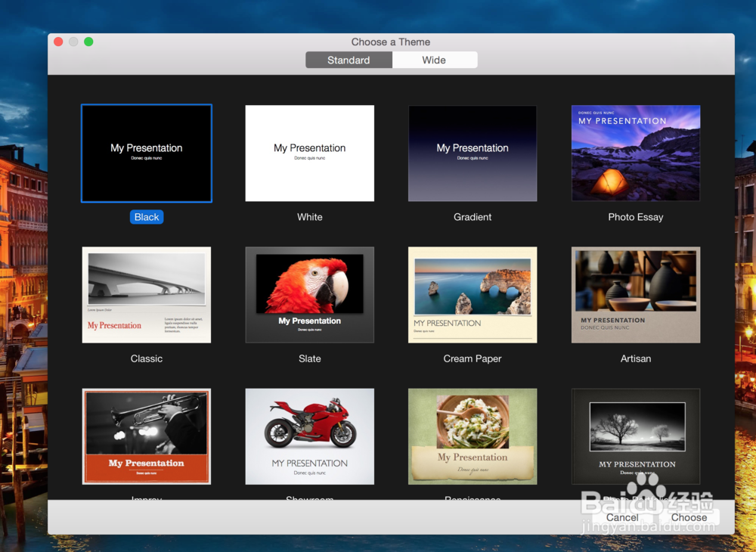
Task: Select the Renaissance theme with food bowl
Action: [472, 436]
